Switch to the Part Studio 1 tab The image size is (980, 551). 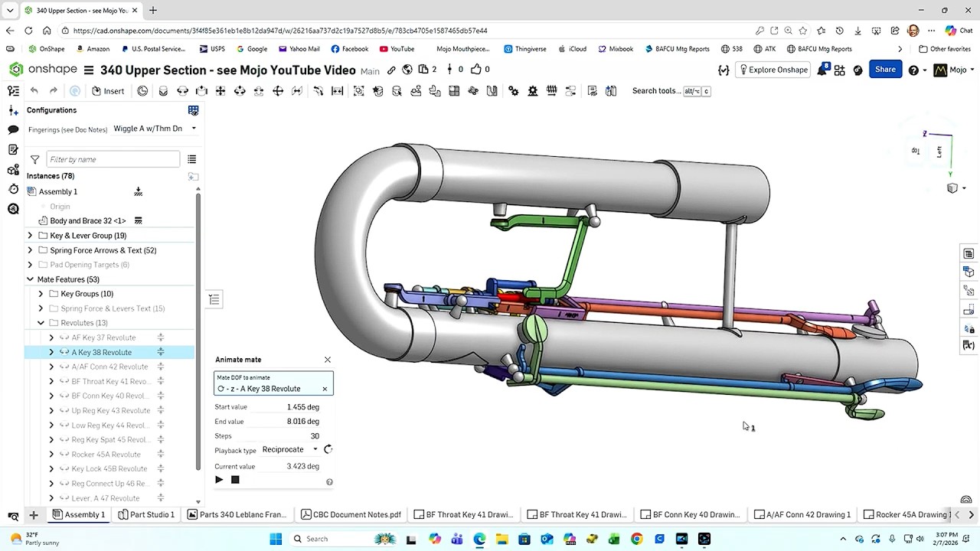146,514
